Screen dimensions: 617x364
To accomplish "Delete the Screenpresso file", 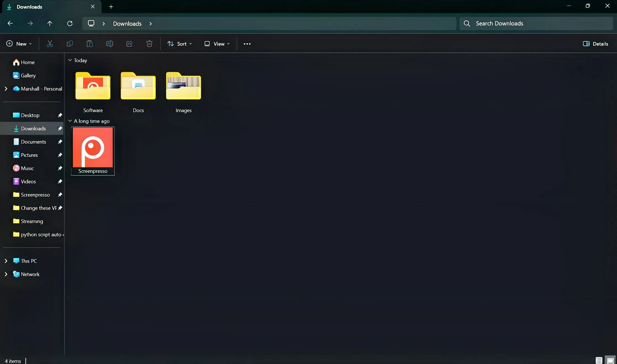I will (x=149, y=44).
